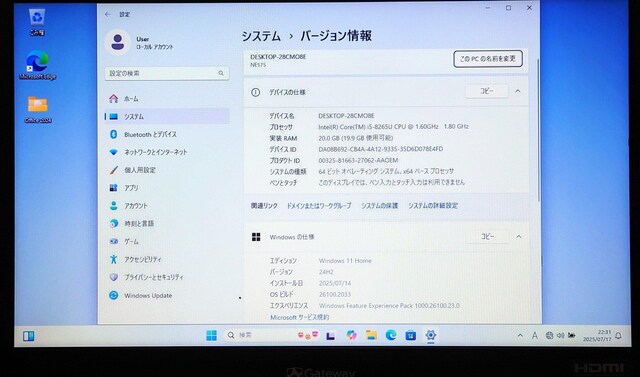Click the Windows 11 Home edition text
The height and width of the screenshot is (377, 640).
point(345,261)
